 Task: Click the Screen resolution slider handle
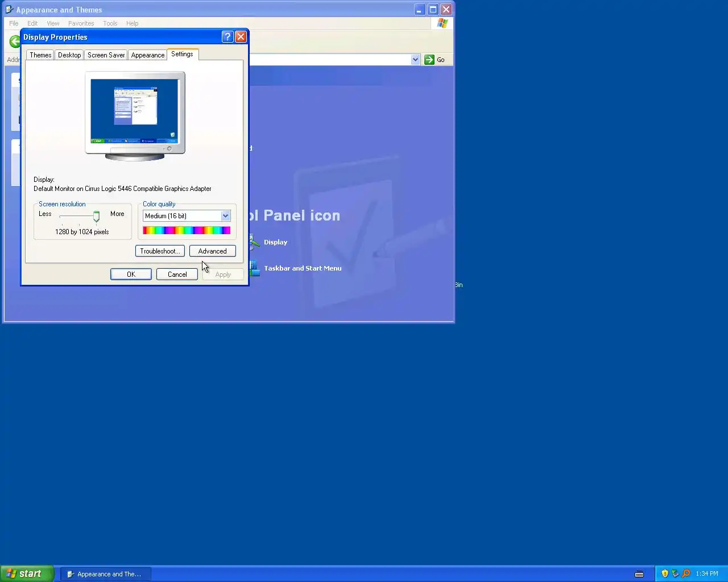click(96, 217)
